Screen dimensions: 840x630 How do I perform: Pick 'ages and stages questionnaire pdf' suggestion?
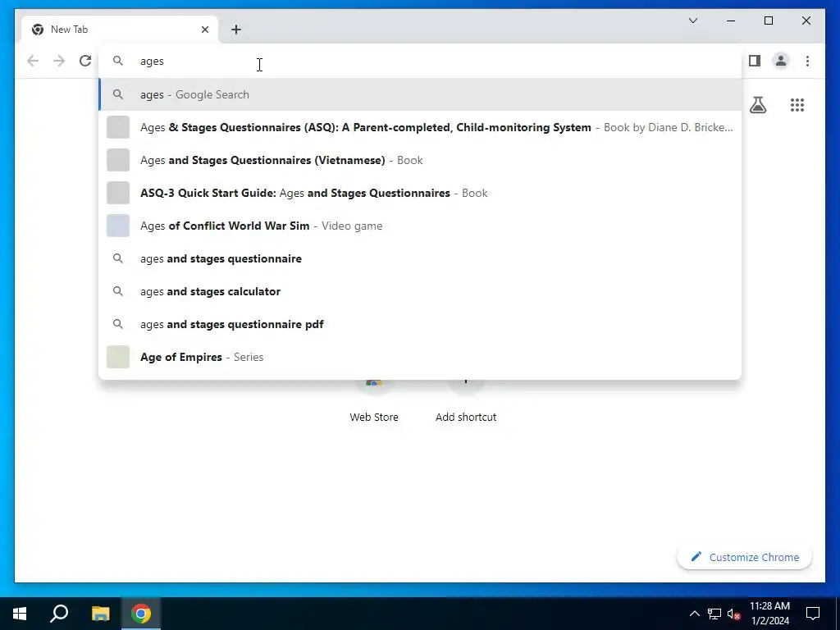(421, 324)
